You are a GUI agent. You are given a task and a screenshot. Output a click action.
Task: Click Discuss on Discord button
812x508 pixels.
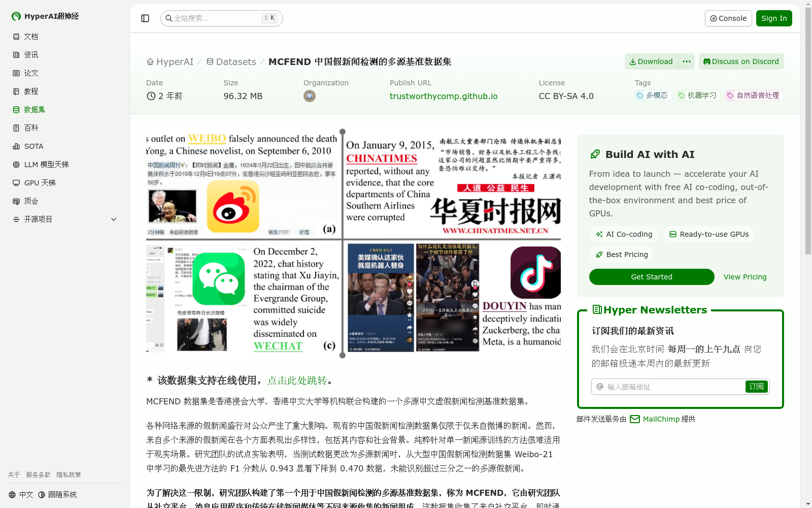click(x=741, y=61)
